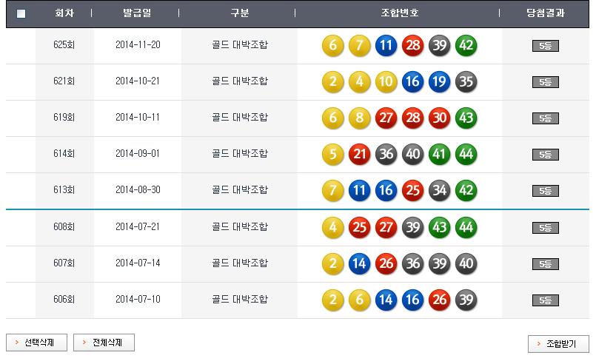Click the 5등 result badge for 625회

click(546, 46)
